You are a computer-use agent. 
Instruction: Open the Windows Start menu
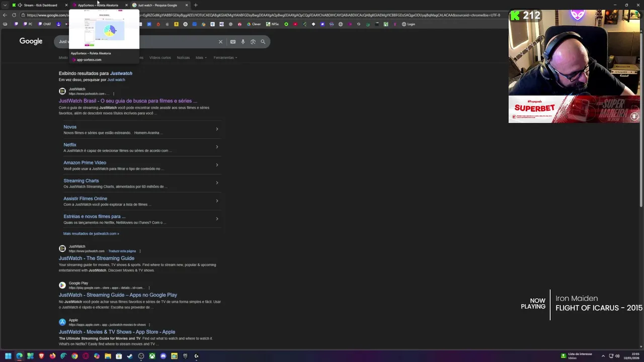[8, 356]
